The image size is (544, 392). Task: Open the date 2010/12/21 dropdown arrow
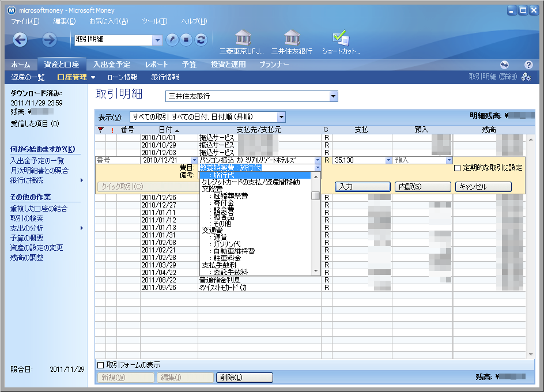[x=194, y=160]
